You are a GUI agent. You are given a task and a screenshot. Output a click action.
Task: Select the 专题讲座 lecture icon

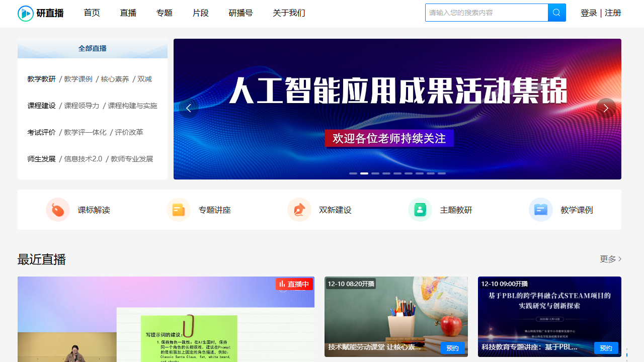[x=179, y=210]
